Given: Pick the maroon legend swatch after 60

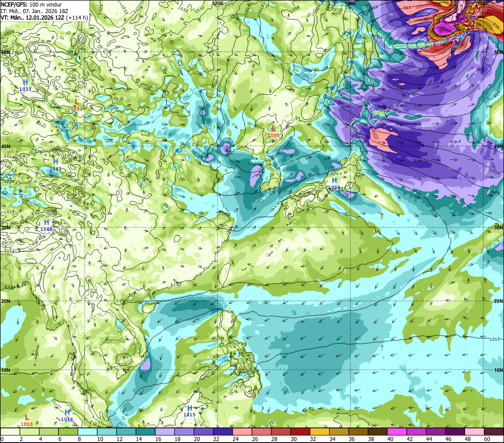Looking at the screenshot, I should (494, 432).
